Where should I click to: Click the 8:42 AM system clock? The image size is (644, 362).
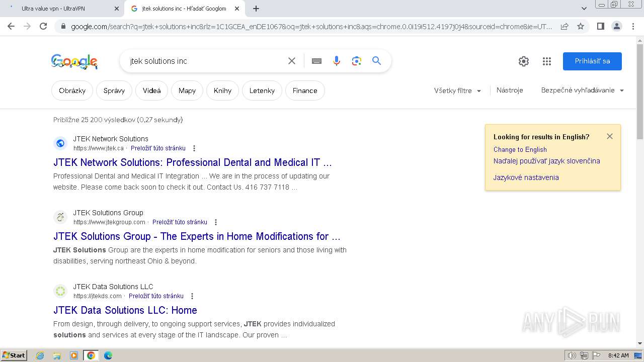618,355
